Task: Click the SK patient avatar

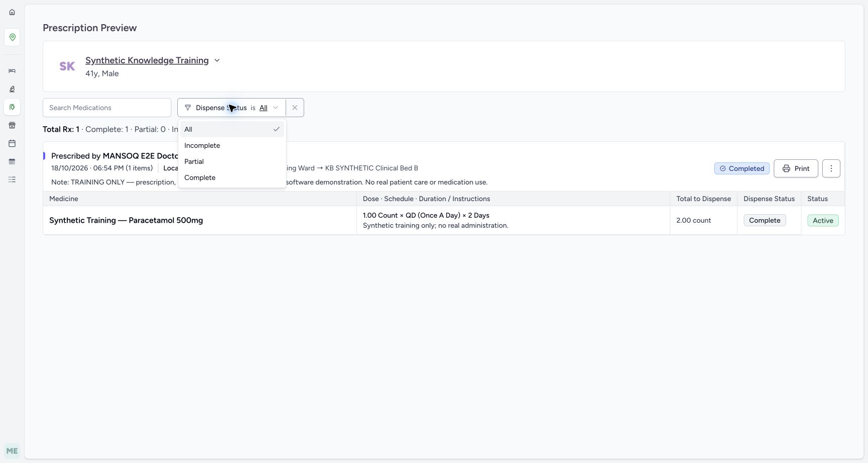Action: coord(67,66)
